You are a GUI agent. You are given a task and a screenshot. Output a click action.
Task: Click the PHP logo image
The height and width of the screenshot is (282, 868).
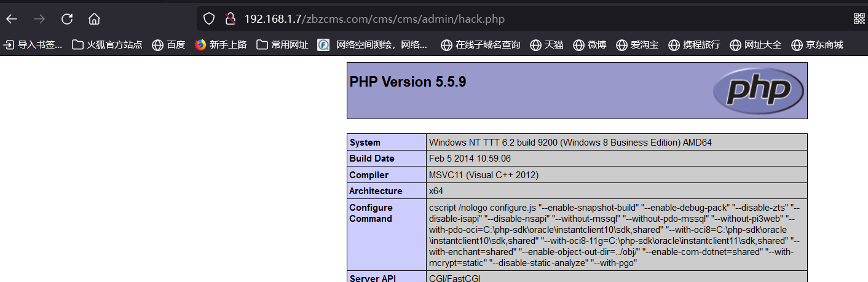tap(758, 90)
